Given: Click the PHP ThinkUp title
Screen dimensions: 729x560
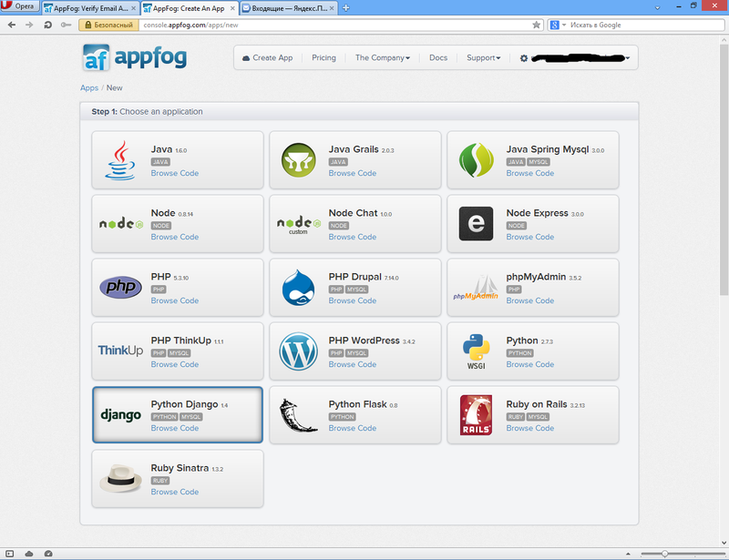Looking at the screenshot, I should (180, 341).
